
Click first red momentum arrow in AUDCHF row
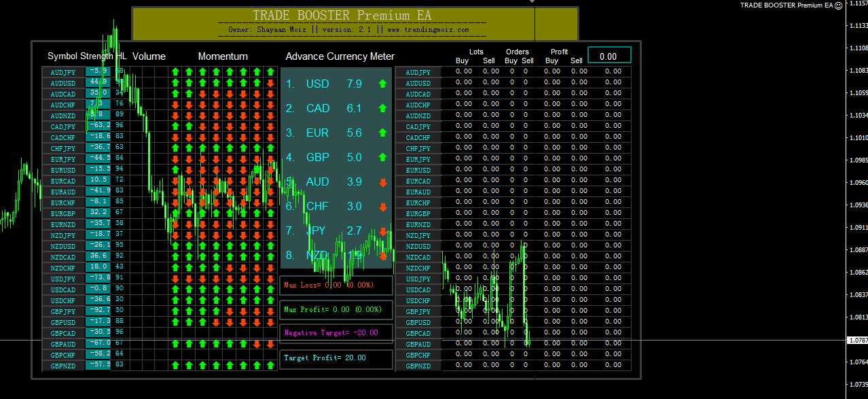tap(175, 105)
